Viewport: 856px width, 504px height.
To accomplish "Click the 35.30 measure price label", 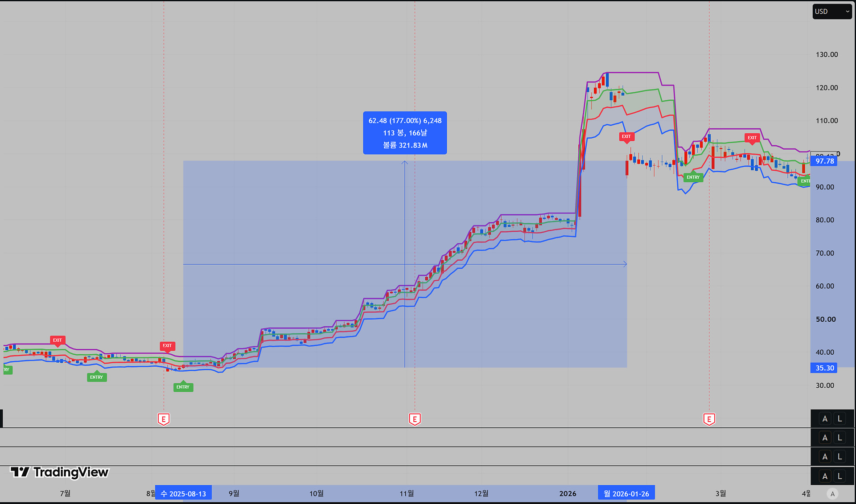I will (x=824, y=368).
